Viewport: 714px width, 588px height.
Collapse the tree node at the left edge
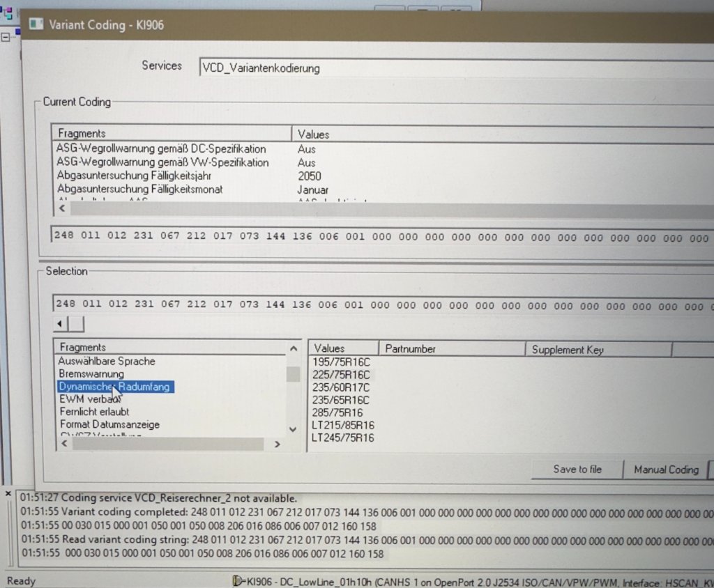click(x=6, y=38)
